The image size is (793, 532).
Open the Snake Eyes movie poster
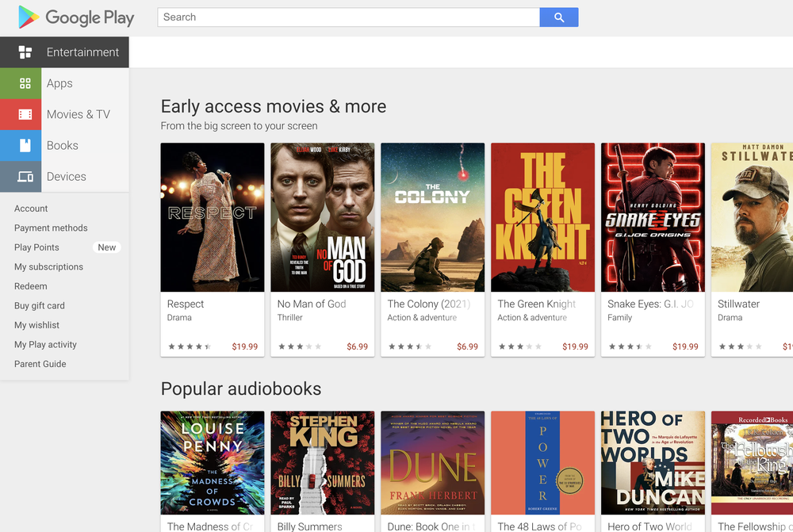[x=653, y=217]
